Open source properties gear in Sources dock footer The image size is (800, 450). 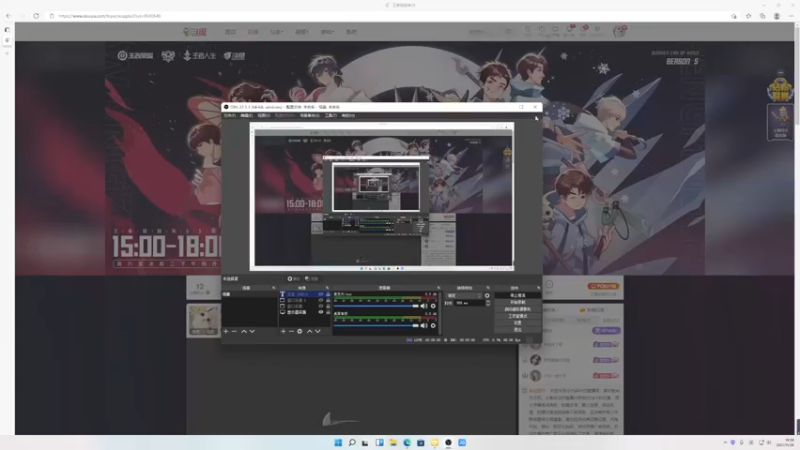point(299,332)
